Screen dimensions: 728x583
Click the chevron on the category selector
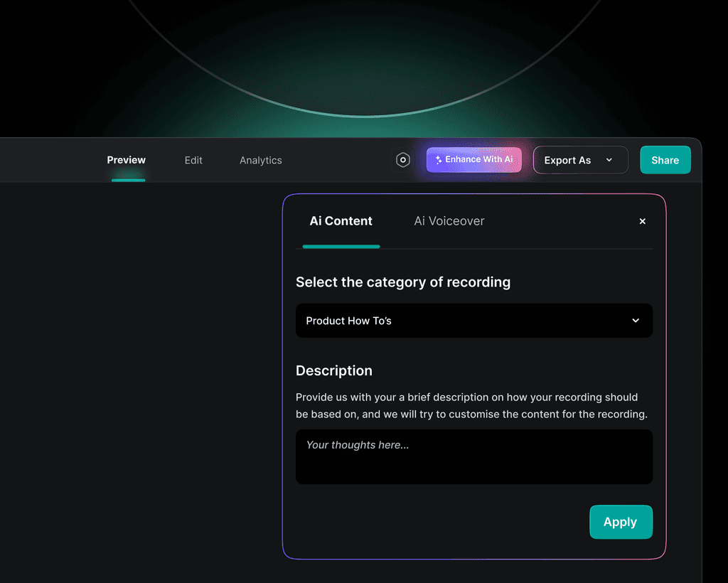[x=636, y=321]
